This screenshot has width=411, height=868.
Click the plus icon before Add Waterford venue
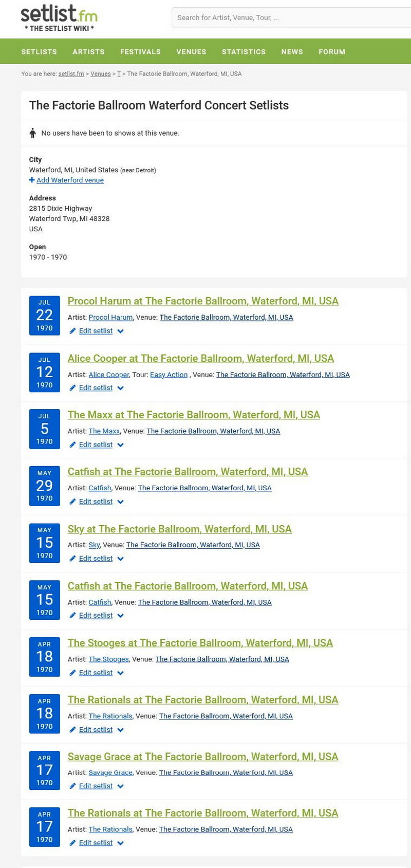click(31, 180)
